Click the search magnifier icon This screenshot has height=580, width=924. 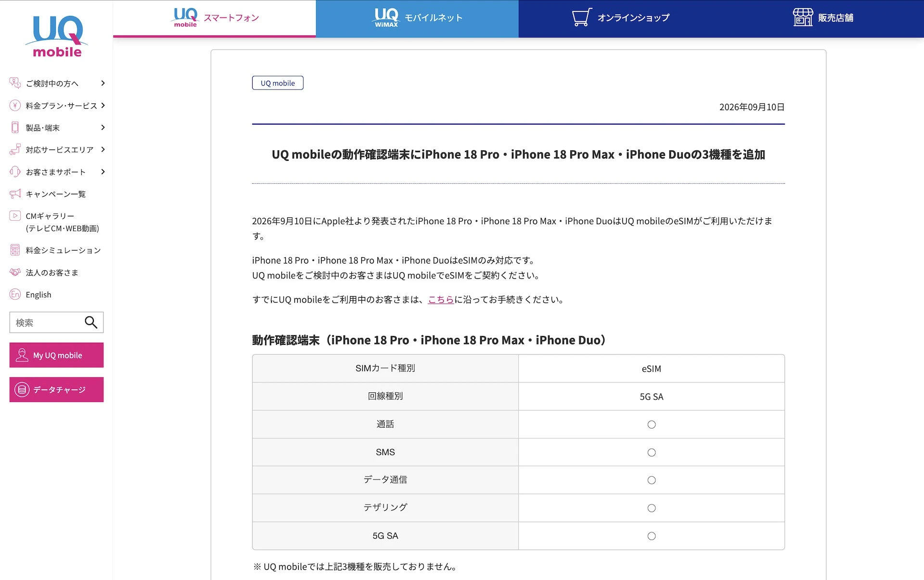[91, 322]
